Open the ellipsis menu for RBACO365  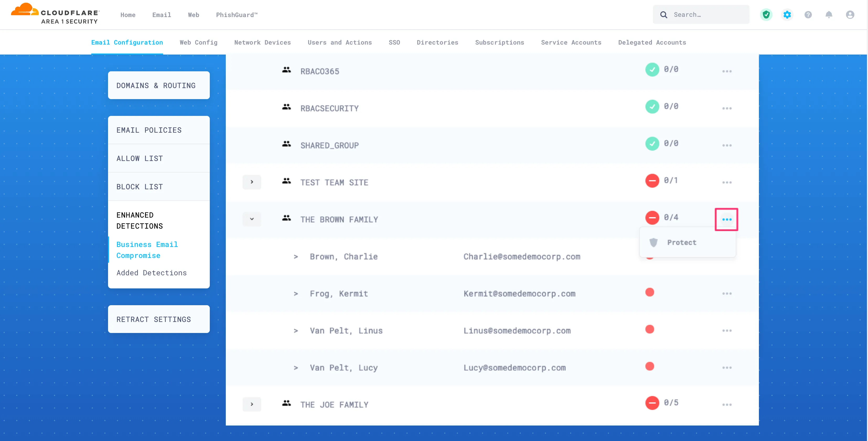(727, 71)
